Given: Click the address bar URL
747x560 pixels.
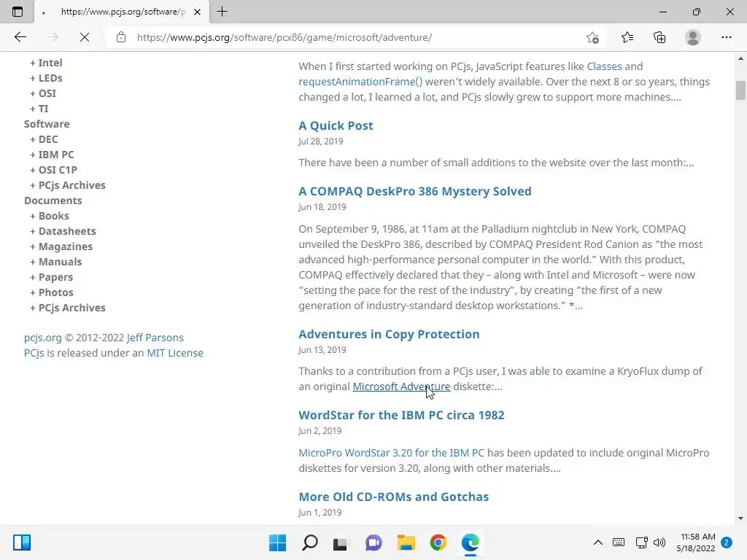Looking at the screenshot, I should [284, 37].
